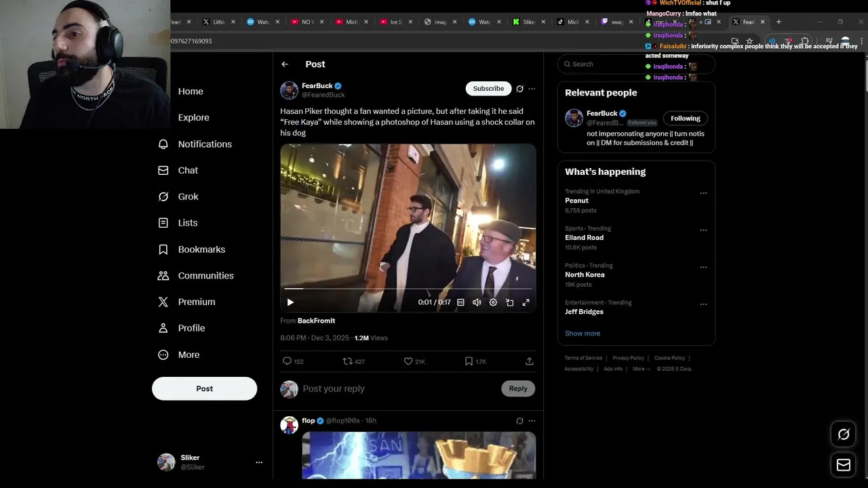The image size is (868, 488).
Task: Bookmark the post showing 1.7K bookmarks
Action: [x=469, y=361]
